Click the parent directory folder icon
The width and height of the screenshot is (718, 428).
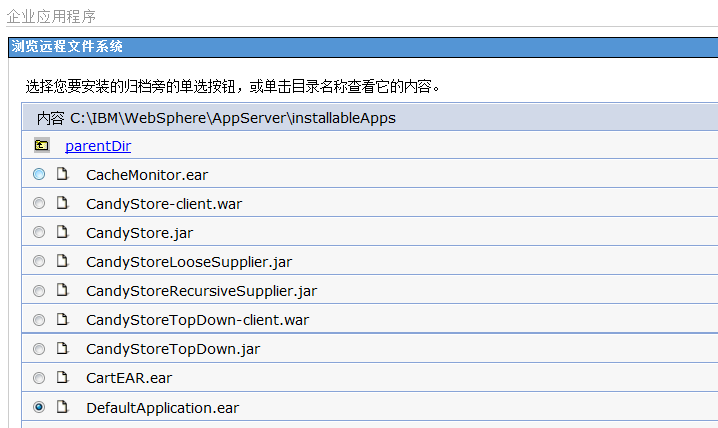point(42,146)
